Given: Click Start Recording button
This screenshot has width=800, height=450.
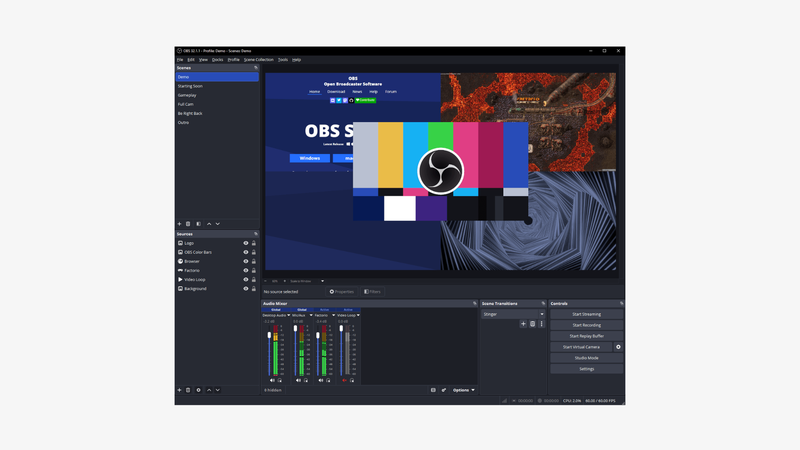Looking at the screenshot, I should [586, 325].
